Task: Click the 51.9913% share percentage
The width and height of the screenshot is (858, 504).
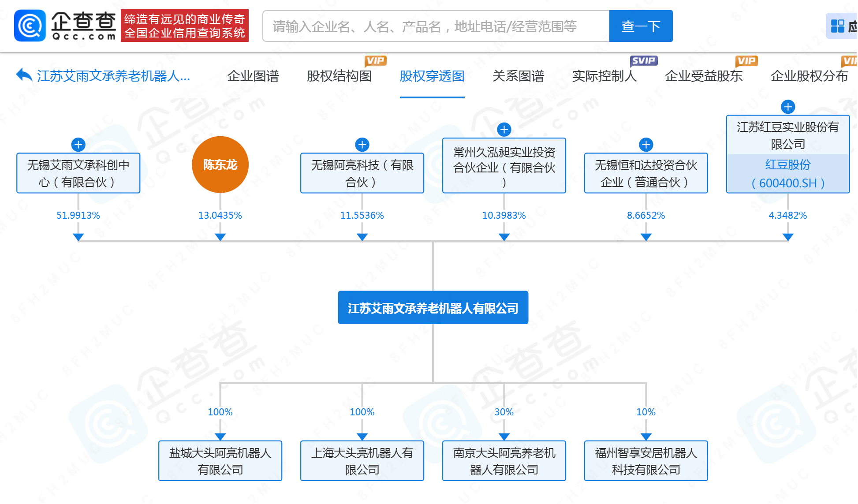Action: (78, 215)
